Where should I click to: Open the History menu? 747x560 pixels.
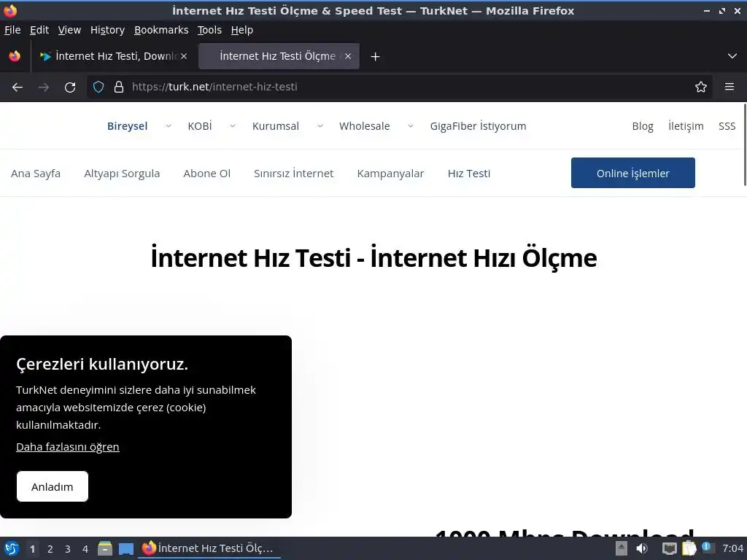pyautogui.click(x=107, y=30)
